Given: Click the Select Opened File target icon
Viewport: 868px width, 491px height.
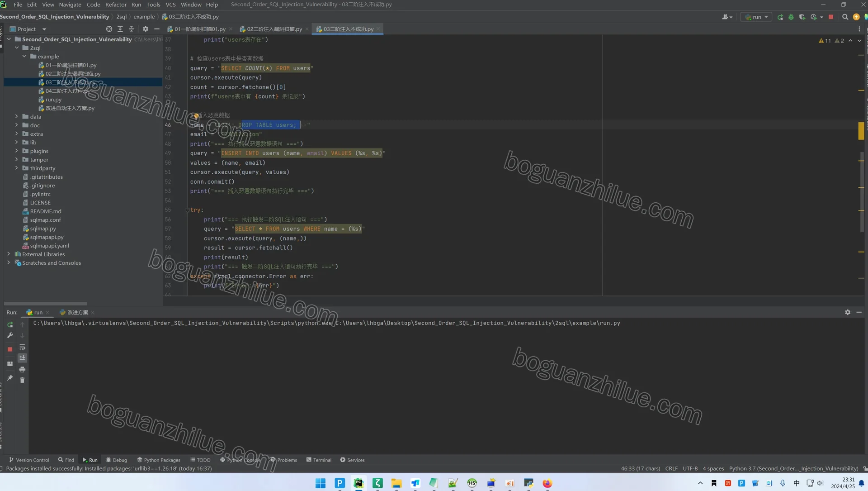Looking at the screenshot, I should 109,29.
